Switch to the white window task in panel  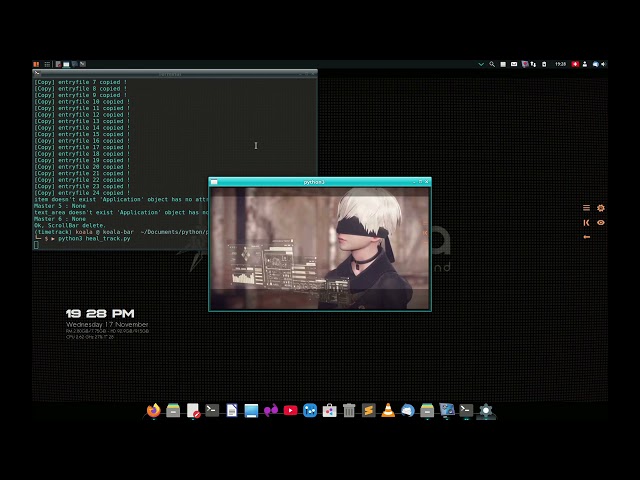66,64
